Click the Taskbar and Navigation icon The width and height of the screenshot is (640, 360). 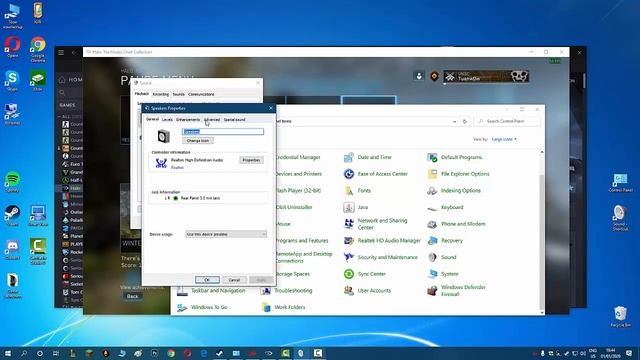[182, 291]
